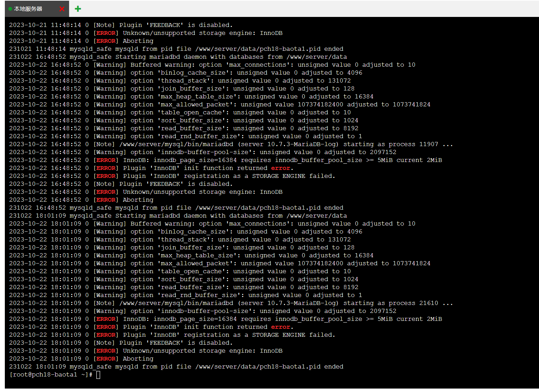Close the 本地服务器 tab with the red X
Viewport: 539px width, 392px height.
click(x=62, y=9)
